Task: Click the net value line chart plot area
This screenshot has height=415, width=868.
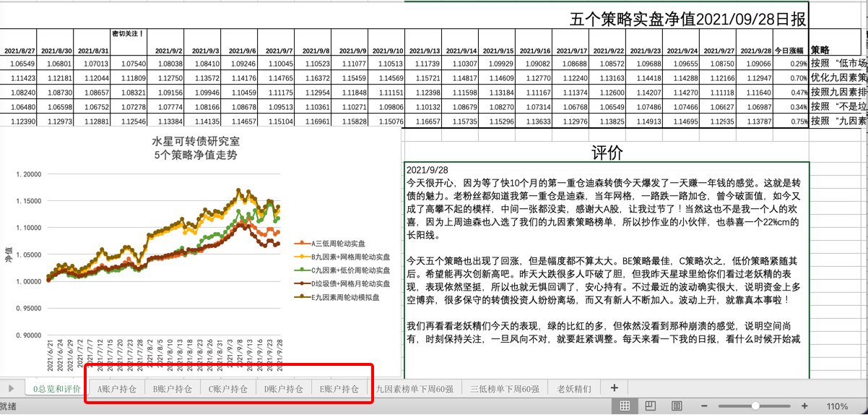Action: point(164,253)
